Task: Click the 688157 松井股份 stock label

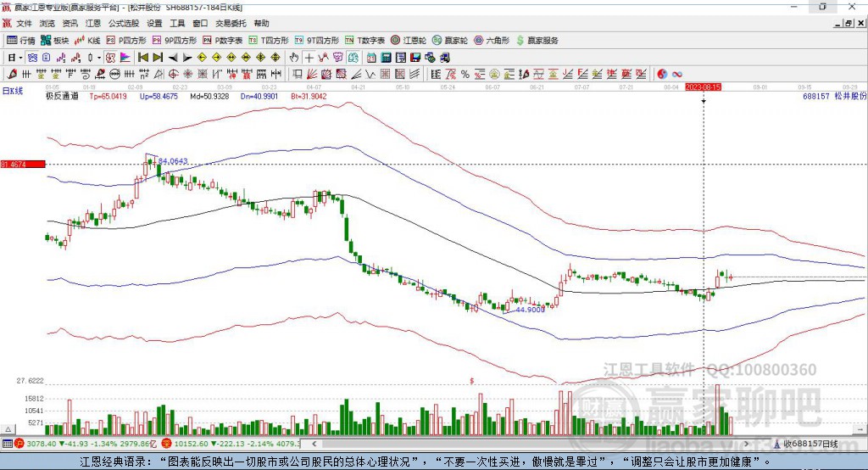Action: point(834,96)
